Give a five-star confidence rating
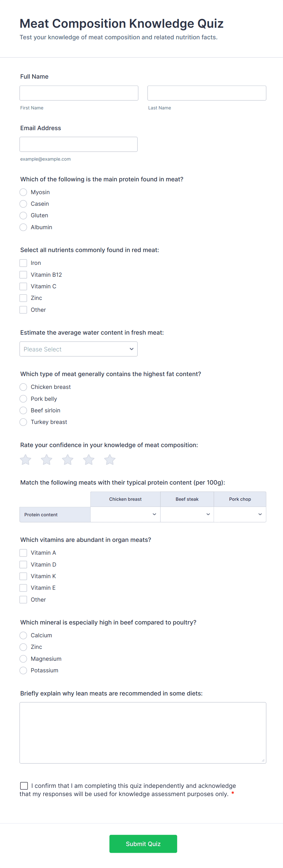This screenshot has width=283, height=868. (110, 460)
